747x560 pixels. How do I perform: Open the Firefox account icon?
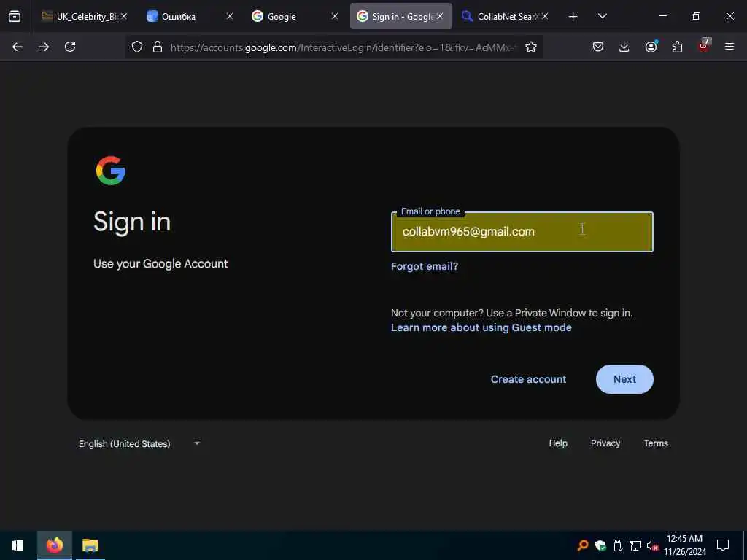(x=651, y=47)
